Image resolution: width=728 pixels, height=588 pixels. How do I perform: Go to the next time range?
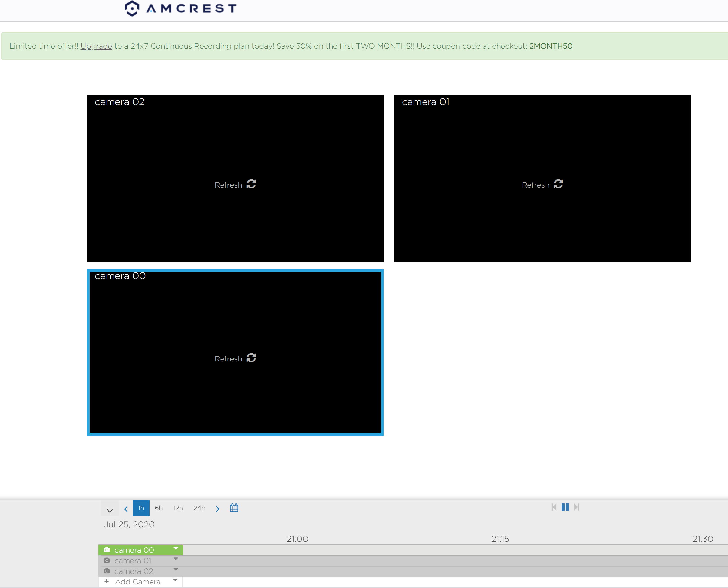217,509
